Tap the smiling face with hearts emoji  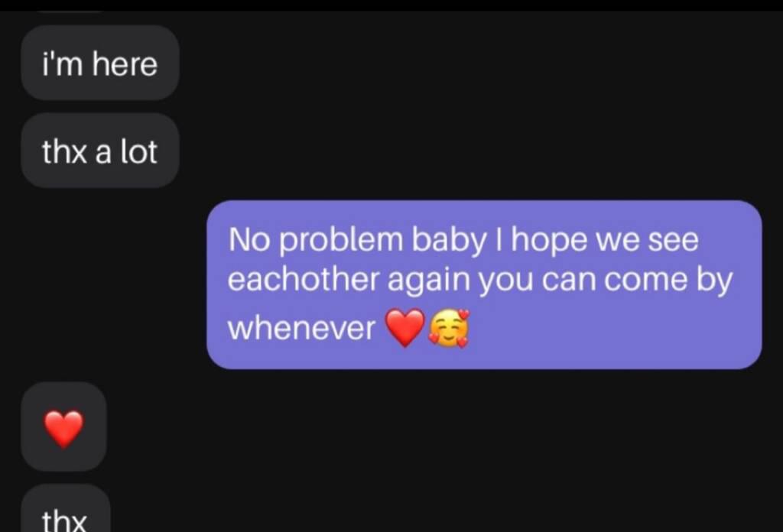450,328
